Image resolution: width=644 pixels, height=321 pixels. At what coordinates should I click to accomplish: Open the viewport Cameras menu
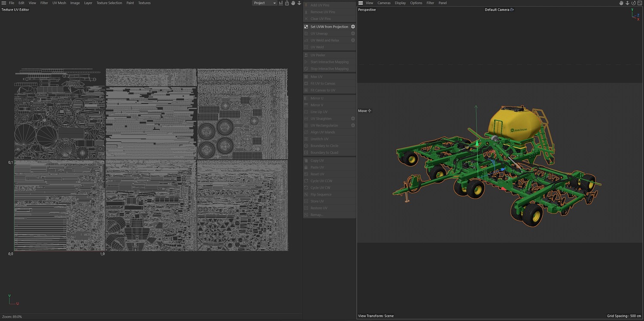(384, 3)
